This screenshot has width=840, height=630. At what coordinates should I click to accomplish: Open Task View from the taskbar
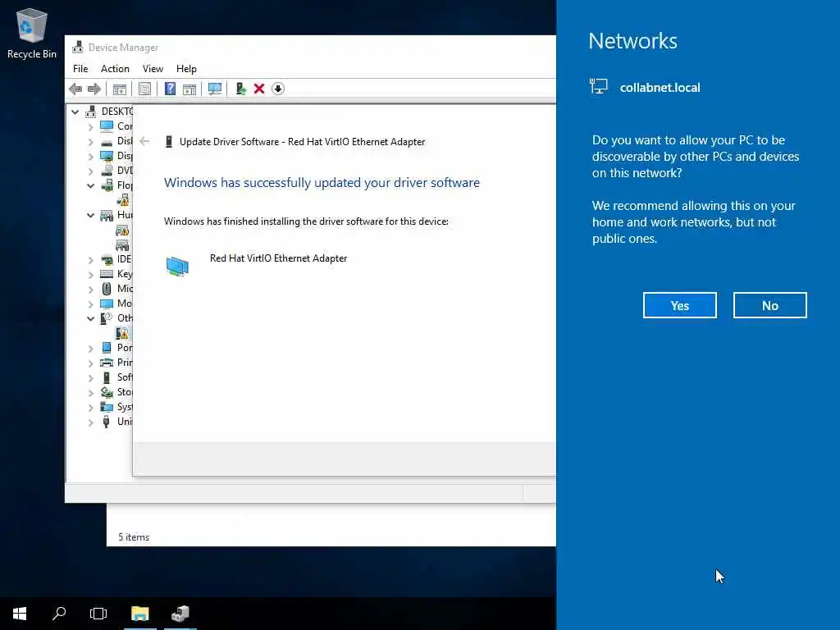[x=98, y=614]
